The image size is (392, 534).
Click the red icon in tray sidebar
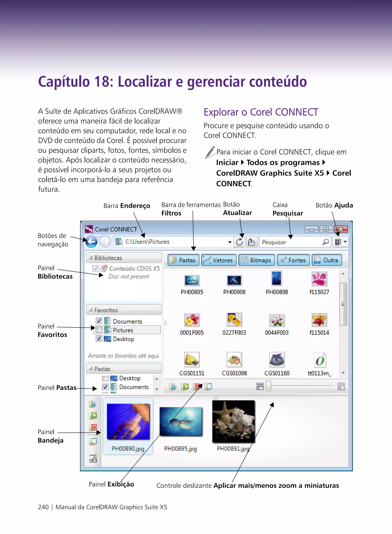[x=93, y=428]
